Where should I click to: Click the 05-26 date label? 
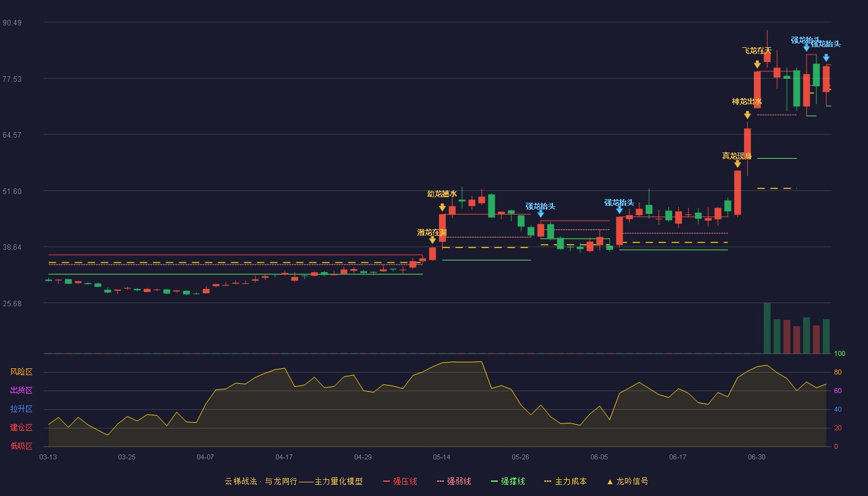pos(520,457)
